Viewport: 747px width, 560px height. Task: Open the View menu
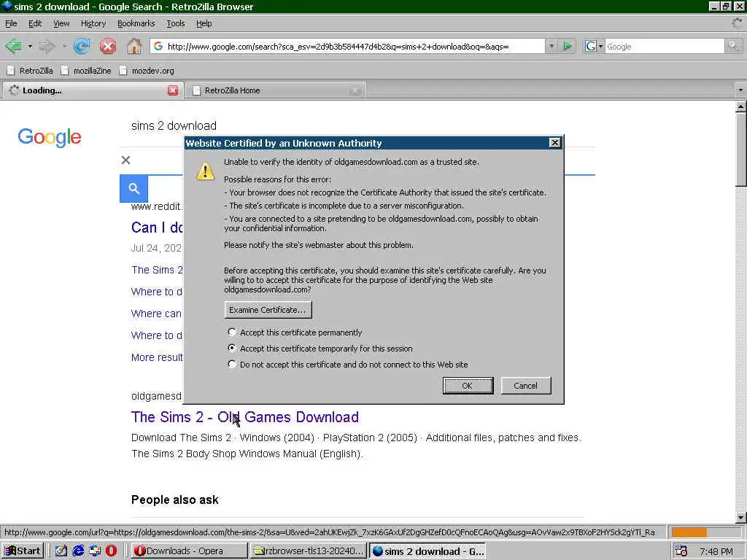click(x=61, y=23)
